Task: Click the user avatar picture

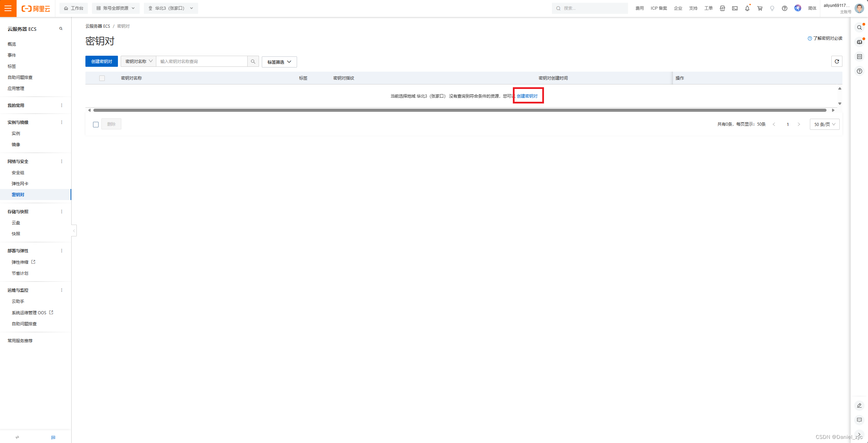Action: pyautogui.click(x=859, y=8)
